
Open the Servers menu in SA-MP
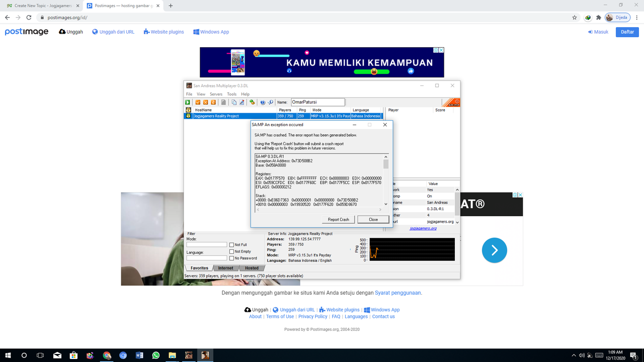click(x=216, y=94)
